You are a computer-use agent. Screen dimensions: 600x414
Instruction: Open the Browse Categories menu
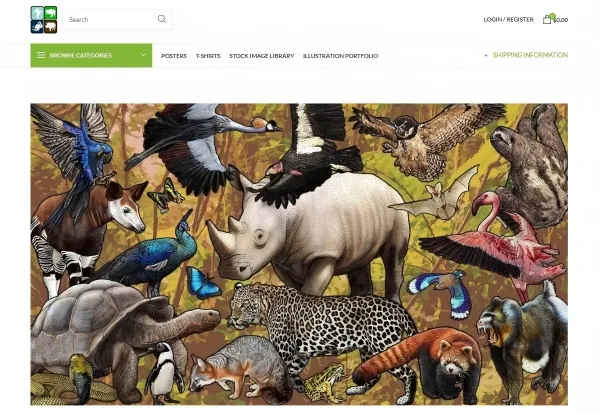91,55
